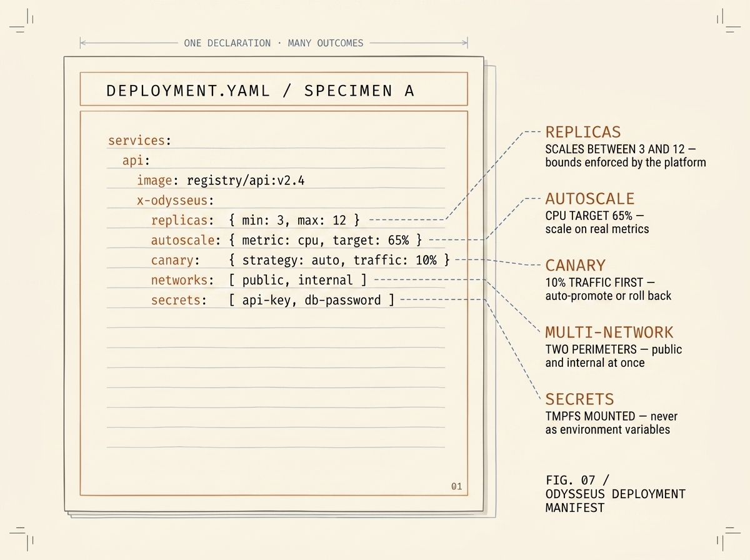Viewport: 750px width, 560px height.
Task: Click the CANARY annotation heading
Action: (576, 266)
